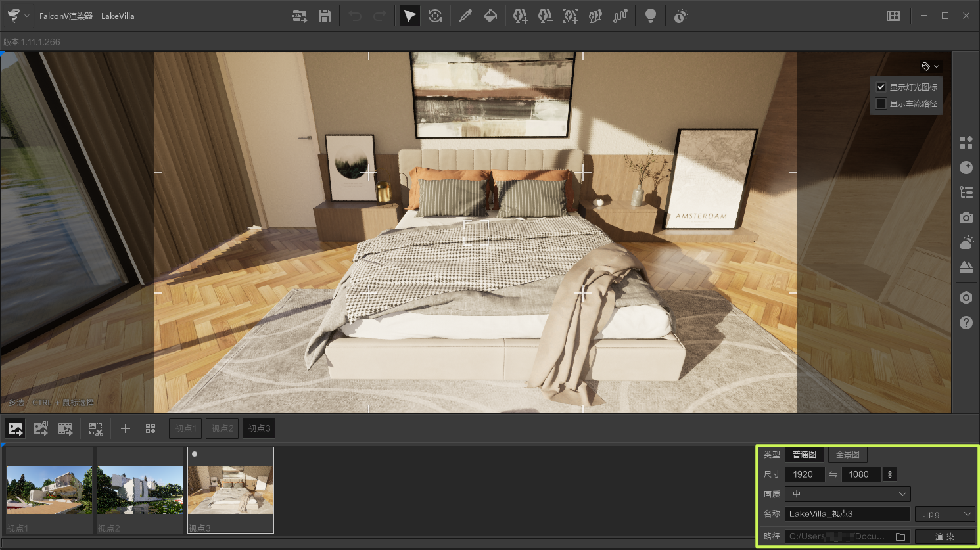Browse output folder with folder icon
Screen dimensions: 980x550
pyautogui.click(x=901, y=536)
